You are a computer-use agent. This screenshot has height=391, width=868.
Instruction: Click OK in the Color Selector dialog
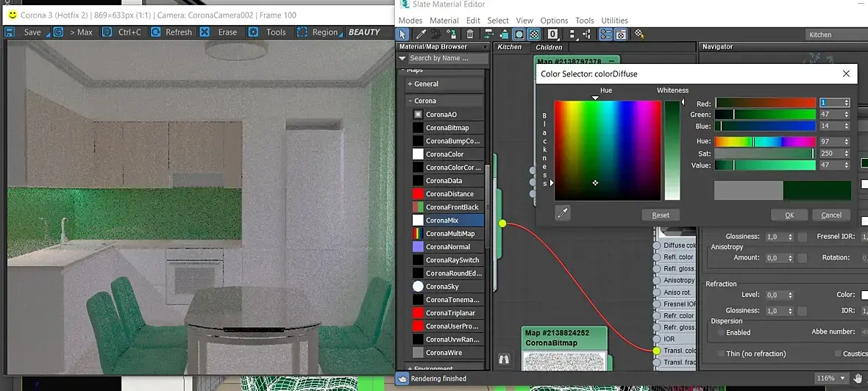pyautogui.click(x=789, y=215)
